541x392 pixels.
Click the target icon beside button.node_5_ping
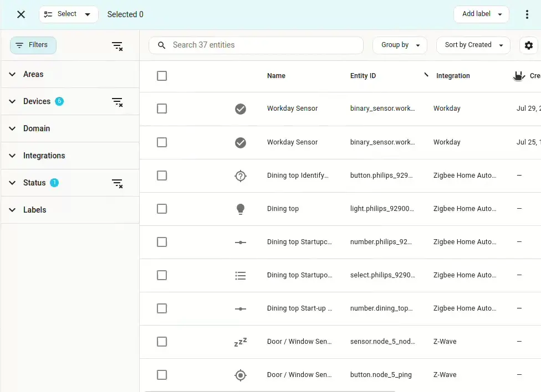click(x=241, y=375)
